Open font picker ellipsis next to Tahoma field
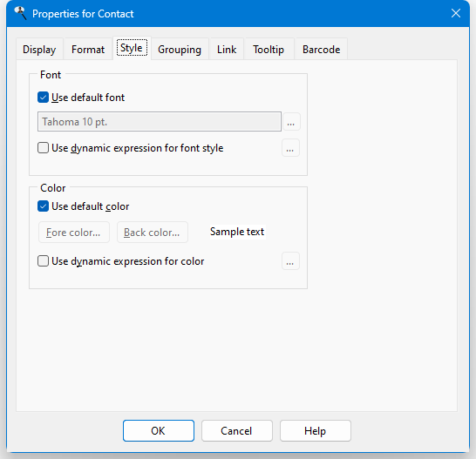 click(x=291, y=122)
